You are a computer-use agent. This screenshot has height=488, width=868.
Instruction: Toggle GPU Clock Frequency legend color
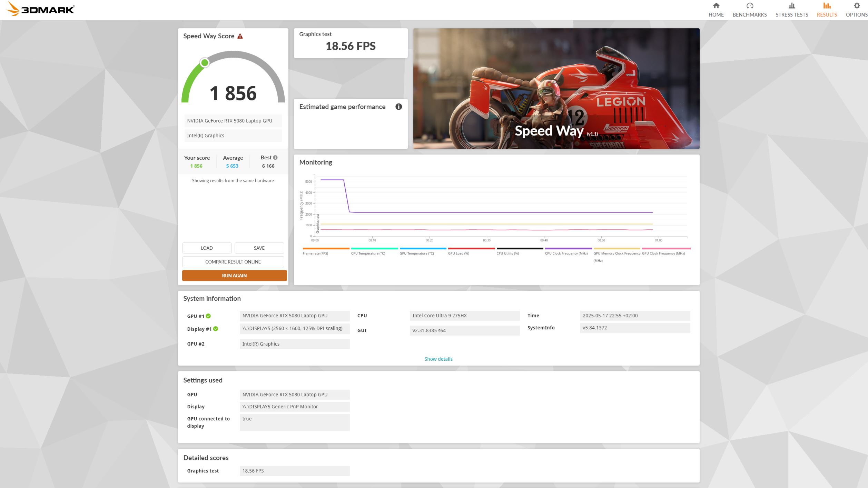pos(666,248)
